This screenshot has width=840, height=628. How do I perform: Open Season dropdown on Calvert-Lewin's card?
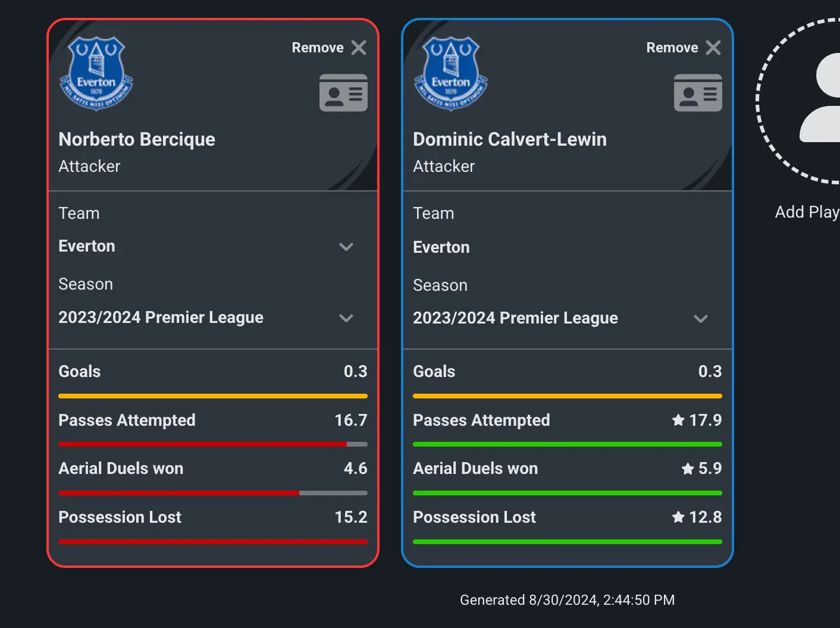701,319
